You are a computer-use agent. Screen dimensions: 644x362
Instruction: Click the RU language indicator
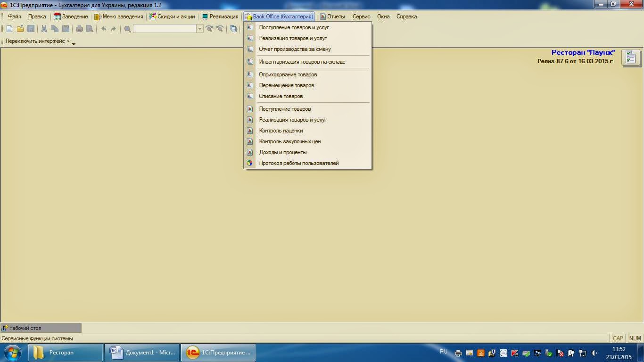click(443, 352)
